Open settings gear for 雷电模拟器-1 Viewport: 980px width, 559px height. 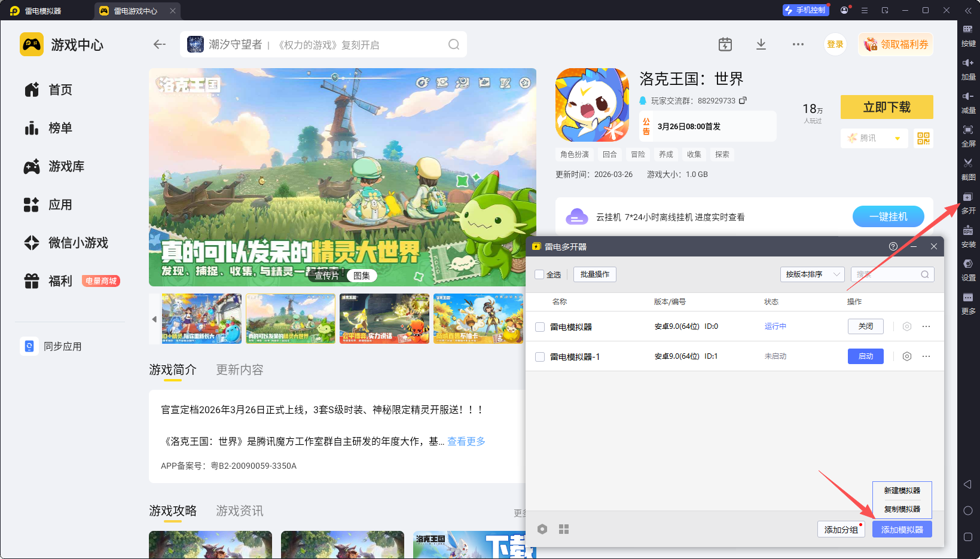[x=906, y=356]
